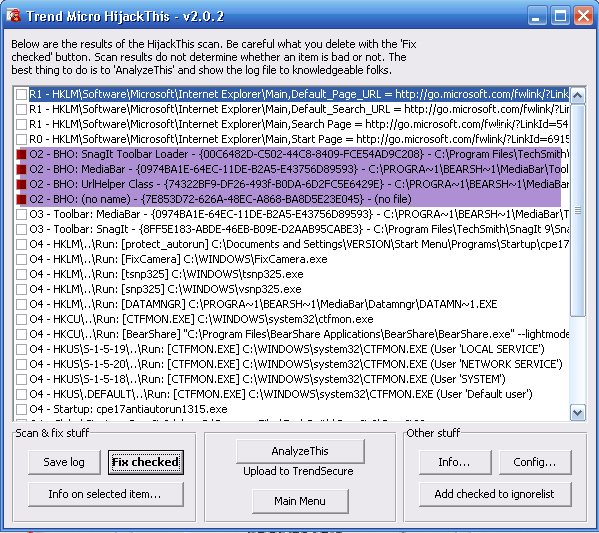This screenshot has width=599, height=533.
Task: Uncheck the UrlHelper Class BHO checkbox
Action: click(22, 184)
